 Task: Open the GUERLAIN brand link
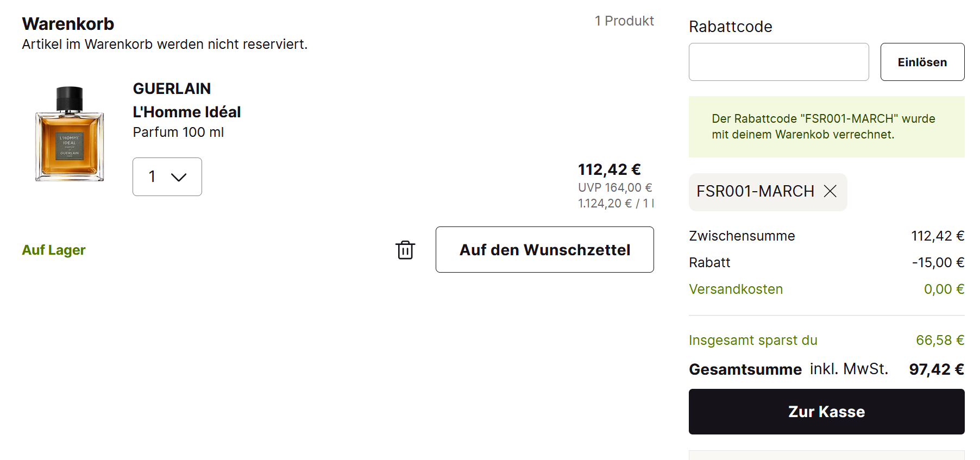(x=172, y=89)
